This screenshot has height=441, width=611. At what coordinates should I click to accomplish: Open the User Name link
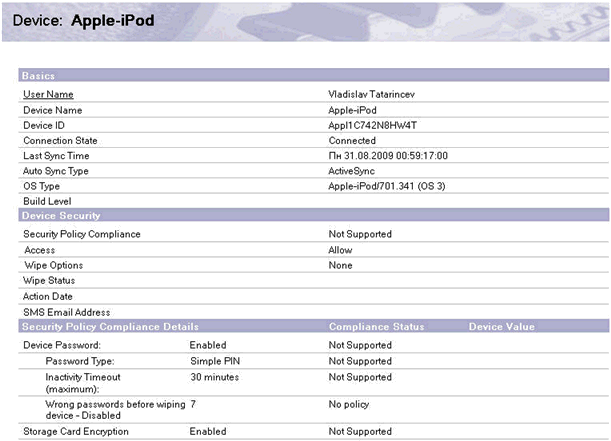point(48,94)
